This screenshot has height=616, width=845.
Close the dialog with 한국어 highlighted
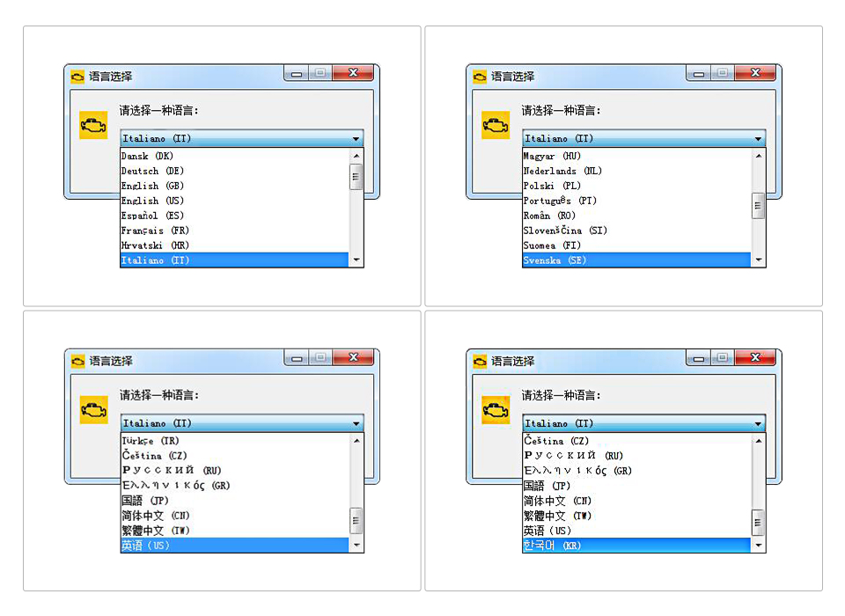click(755, 357)
